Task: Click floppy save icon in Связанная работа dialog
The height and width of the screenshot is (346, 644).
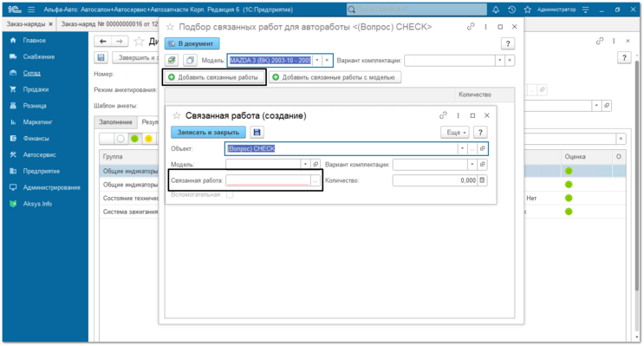Action: [257, 133]
